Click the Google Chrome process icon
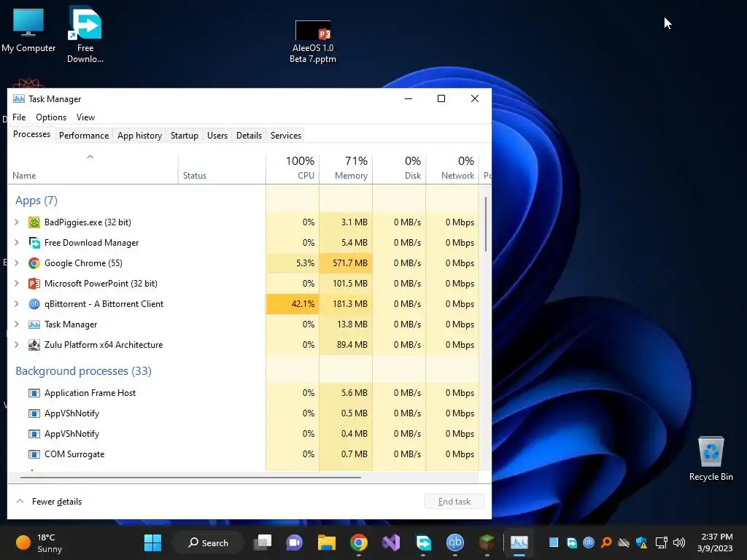This screenshot has width=747, height=560. (34, 263)
